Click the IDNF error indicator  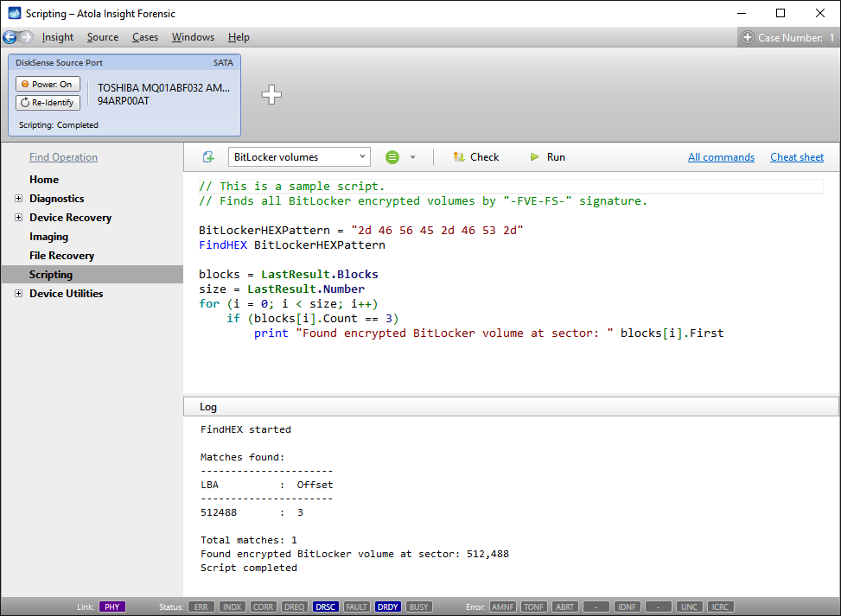coord(627,606)
